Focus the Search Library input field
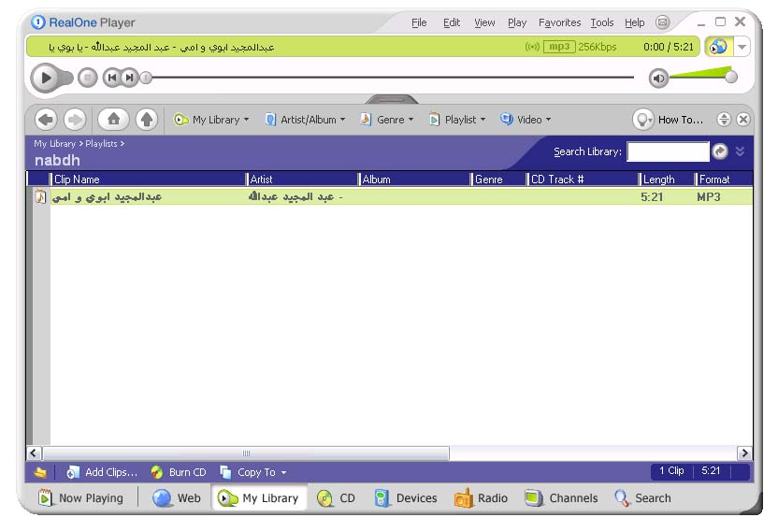 (668, 151)
